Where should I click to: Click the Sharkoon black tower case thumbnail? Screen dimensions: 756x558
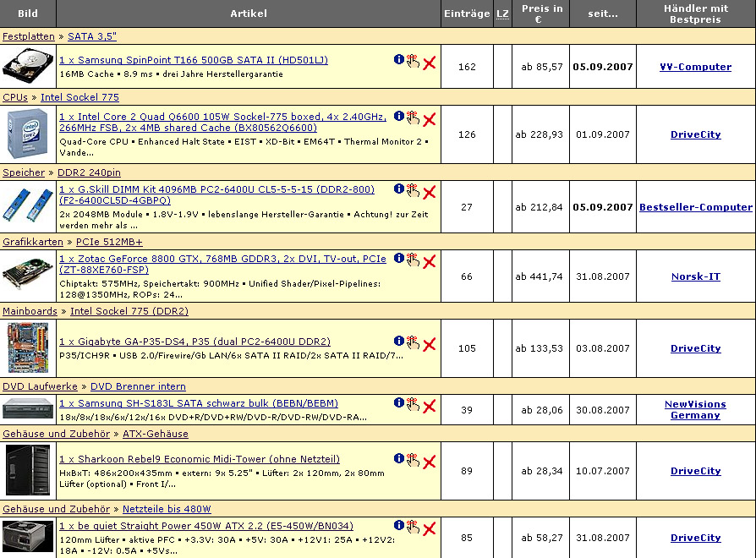pos(28,470)
